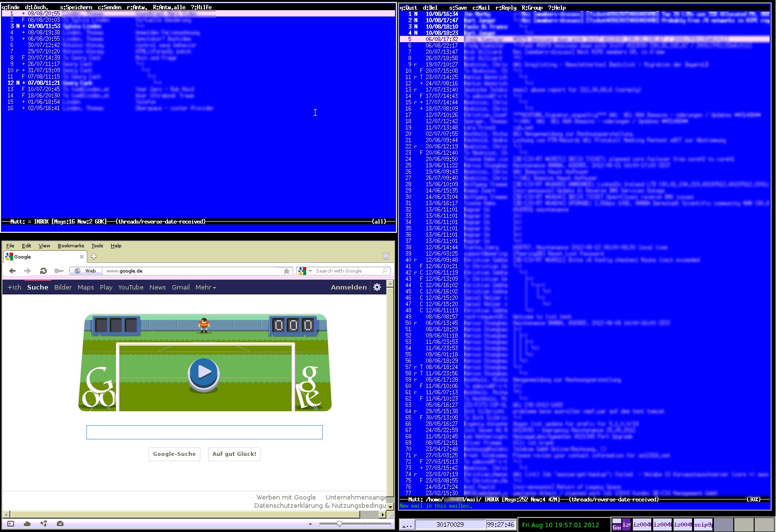Image resolution: width=776 pixels, height=532 pixels.
Task: Go forward in the Opera browser
Action: (28, 271)
